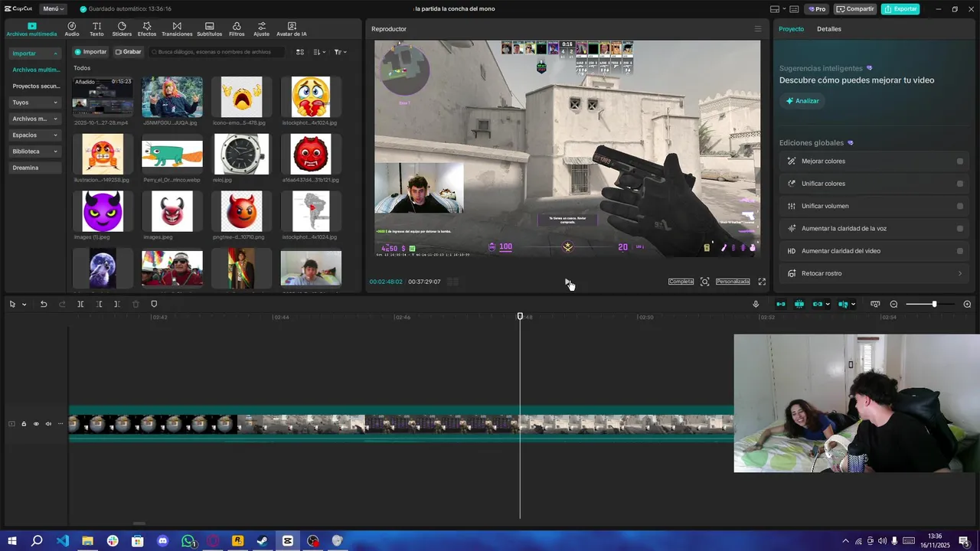Toggle Aumentar la claridad de la voz

pos(960,229)
